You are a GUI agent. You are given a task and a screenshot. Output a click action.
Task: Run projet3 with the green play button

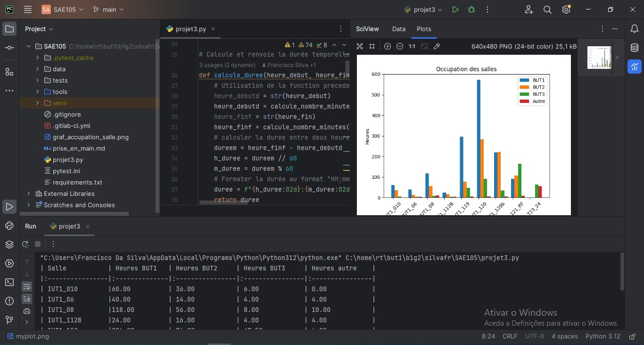pyautogui.click(x=455, y=9)
